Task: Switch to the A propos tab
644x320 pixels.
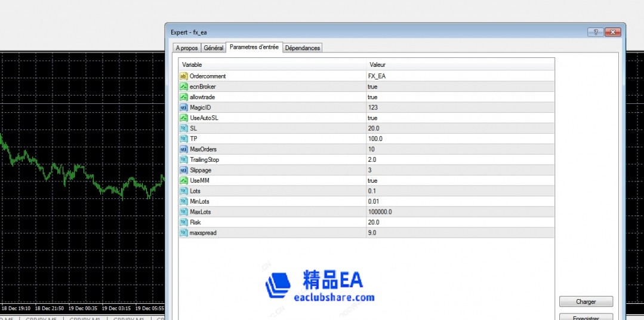Action: (x=186, y=48)
